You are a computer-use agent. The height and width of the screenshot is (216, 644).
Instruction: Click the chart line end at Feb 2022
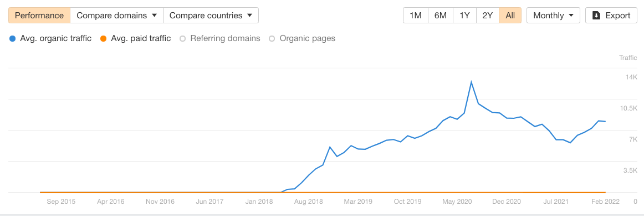coord(605,122)
